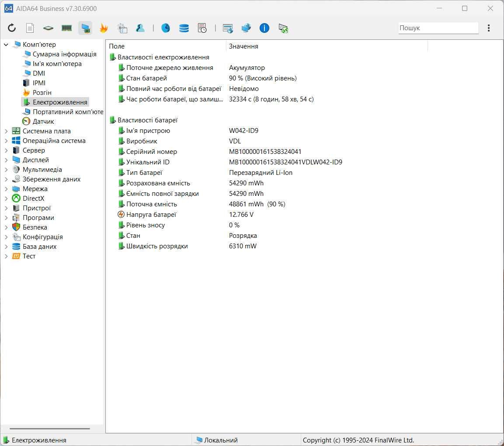Expand the Сервер node
This screenshot has width=504, height=446.
pos(6,150)
